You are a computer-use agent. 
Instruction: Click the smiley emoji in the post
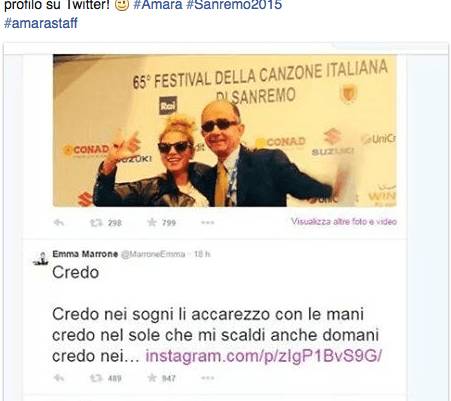[x=122, y=5]
